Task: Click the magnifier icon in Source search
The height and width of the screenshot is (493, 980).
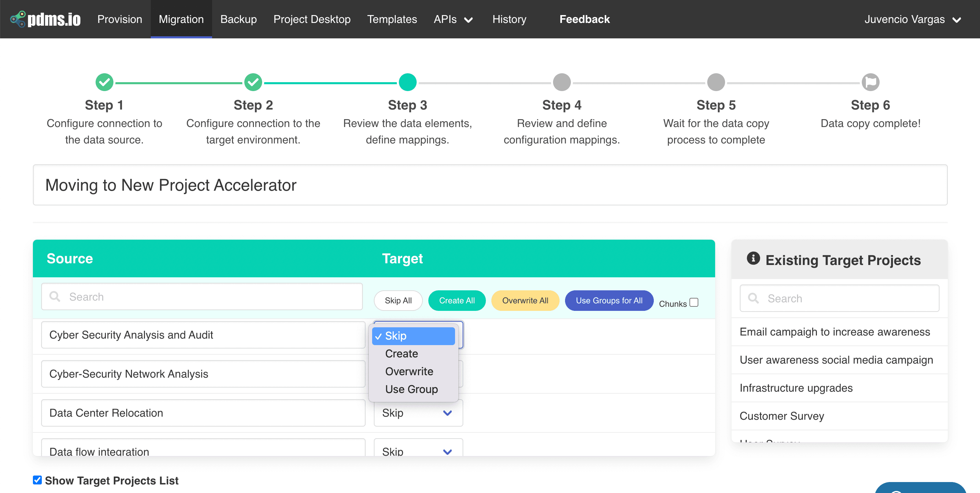Action: click(55, 296)
